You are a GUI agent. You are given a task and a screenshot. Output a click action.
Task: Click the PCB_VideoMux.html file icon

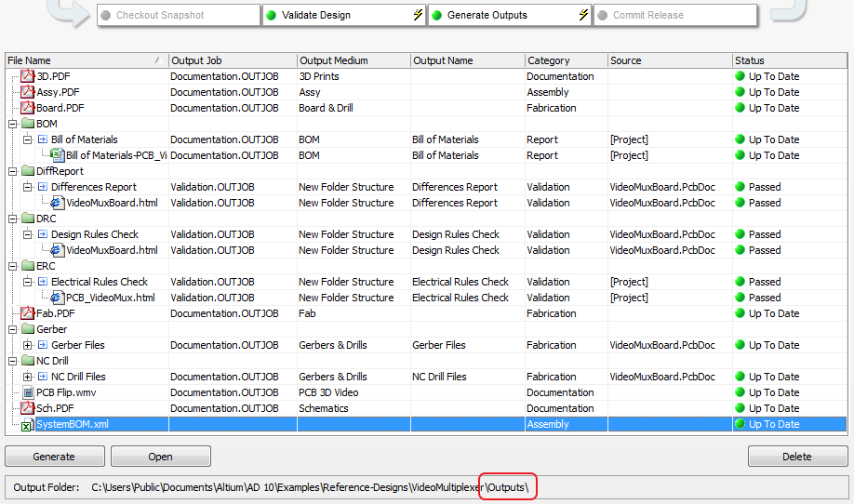coord(58,298)
